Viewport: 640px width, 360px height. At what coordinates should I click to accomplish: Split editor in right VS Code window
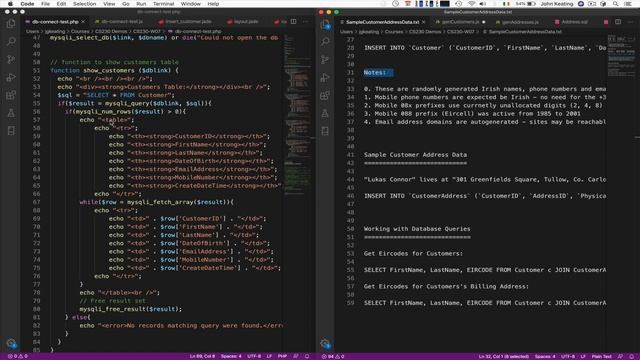tap(618, 22)
